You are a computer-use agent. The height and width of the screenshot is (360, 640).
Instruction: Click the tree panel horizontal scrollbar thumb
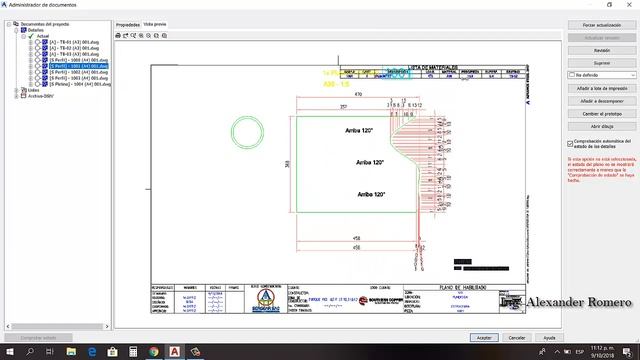click(x=57, y=327)
